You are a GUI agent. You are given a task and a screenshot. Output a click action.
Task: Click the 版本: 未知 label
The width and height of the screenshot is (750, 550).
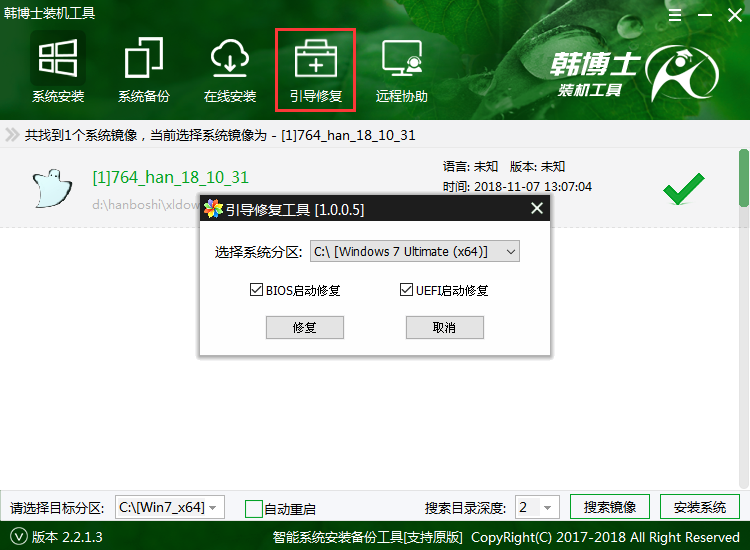(537, 166)
